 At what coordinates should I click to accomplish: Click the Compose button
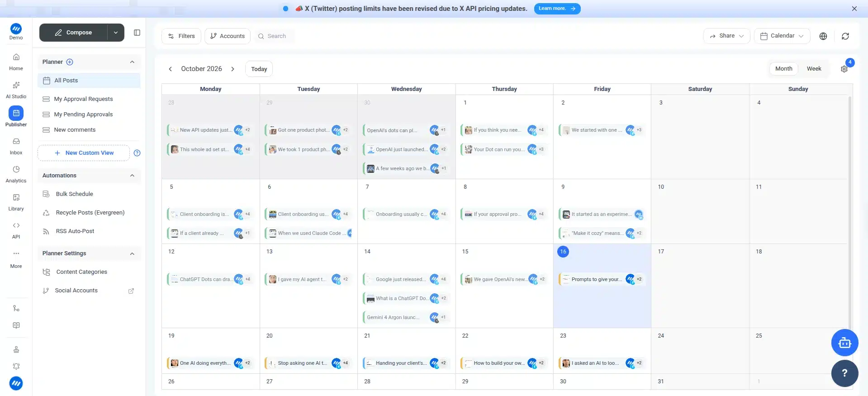tap(73, 33)
